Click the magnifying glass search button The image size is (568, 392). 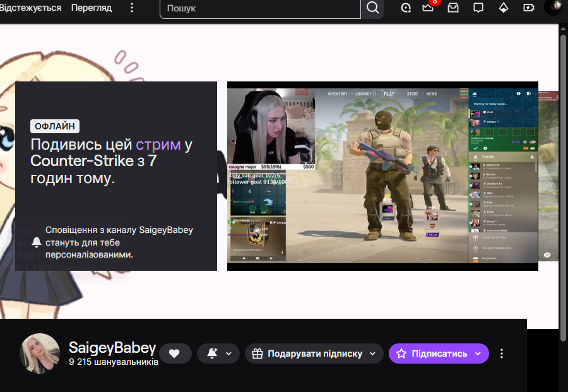click(372, 8)
